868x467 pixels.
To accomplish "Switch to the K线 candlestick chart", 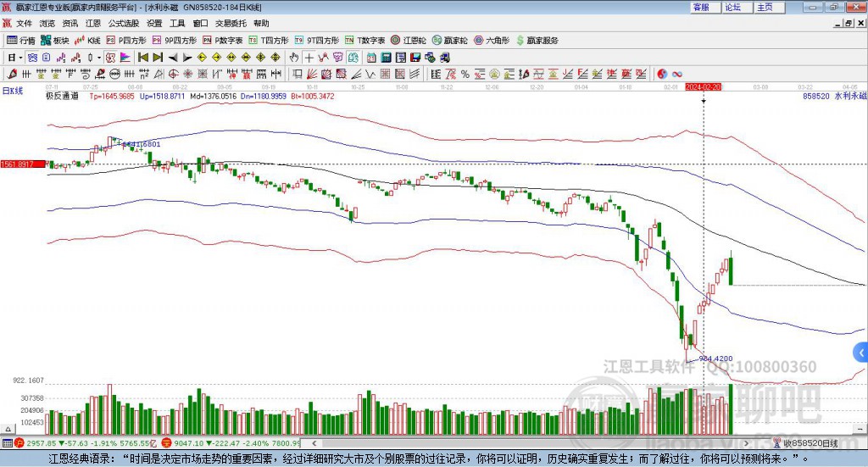I will coord(87,41).
